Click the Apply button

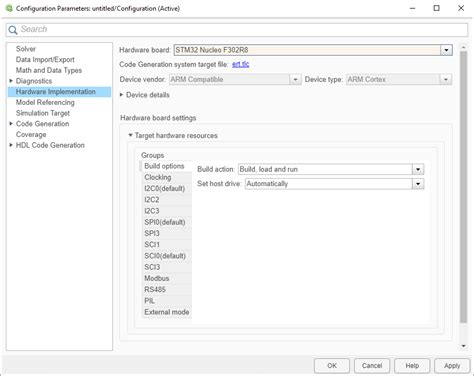pyautogui.click(x=452, y=366)
